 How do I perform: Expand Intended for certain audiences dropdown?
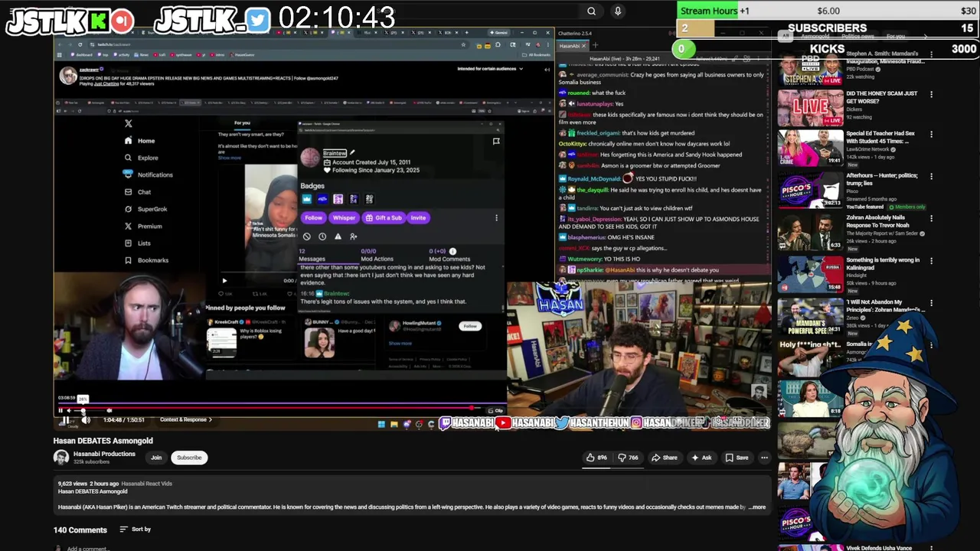point(490,69)
